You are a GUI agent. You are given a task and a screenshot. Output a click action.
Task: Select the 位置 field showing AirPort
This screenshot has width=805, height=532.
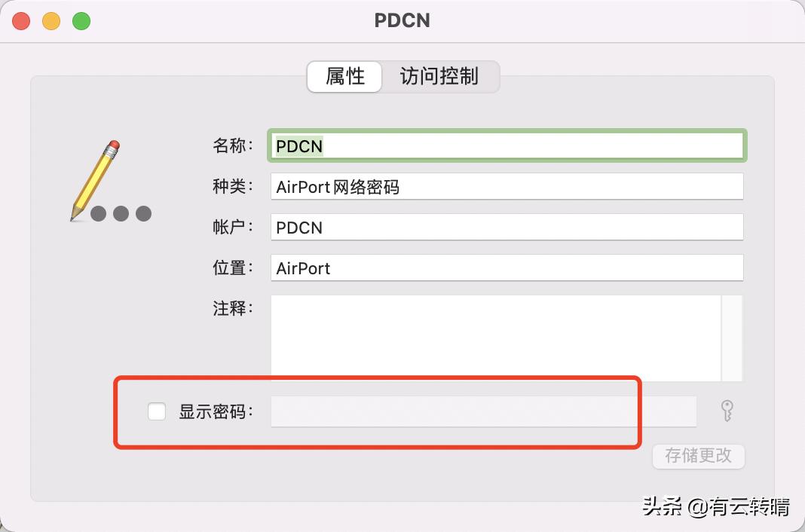point(507,268)
